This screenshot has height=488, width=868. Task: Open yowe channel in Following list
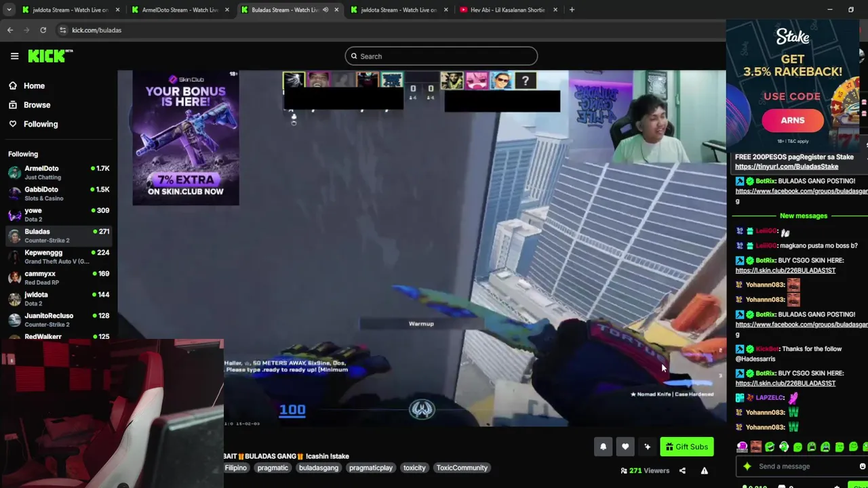(x=59, y=214)
